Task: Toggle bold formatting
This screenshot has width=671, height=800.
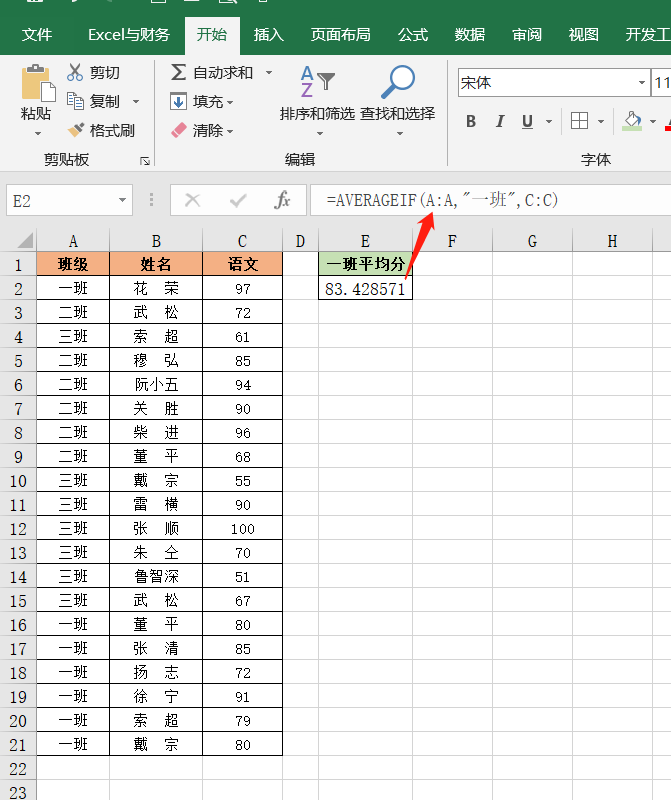Action: (x=471, y=121)
